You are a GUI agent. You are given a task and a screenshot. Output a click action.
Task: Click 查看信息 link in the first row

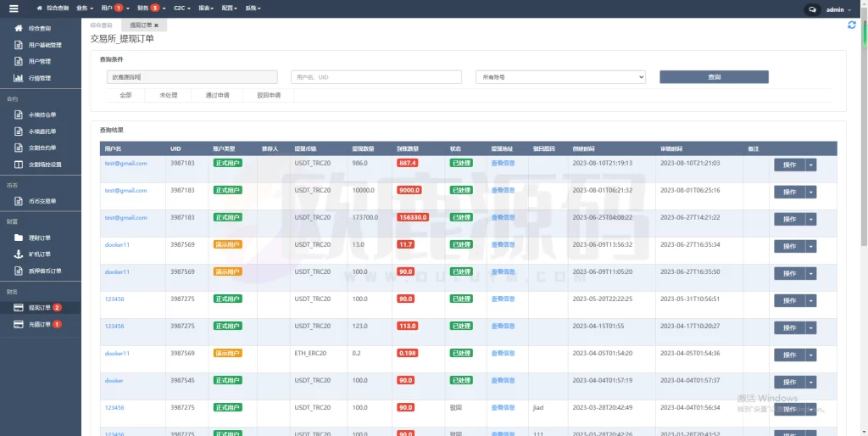point(503,164)
